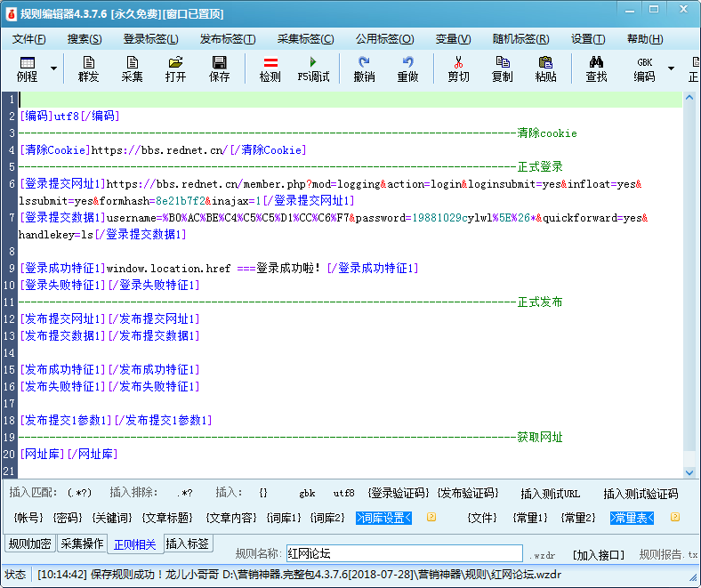The width and height of the screenshot is (701, 588).
Task: Click the 群发 mass-send toolbar icon
Action: (89, 68)
